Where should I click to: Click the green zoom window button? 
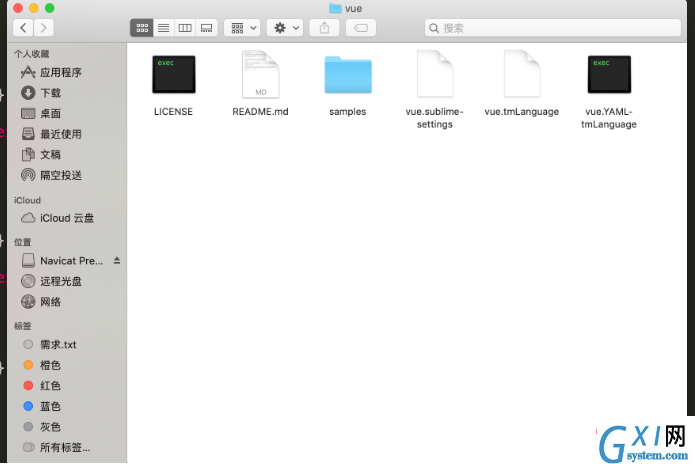pyautogui.click(x=50, y=8)
